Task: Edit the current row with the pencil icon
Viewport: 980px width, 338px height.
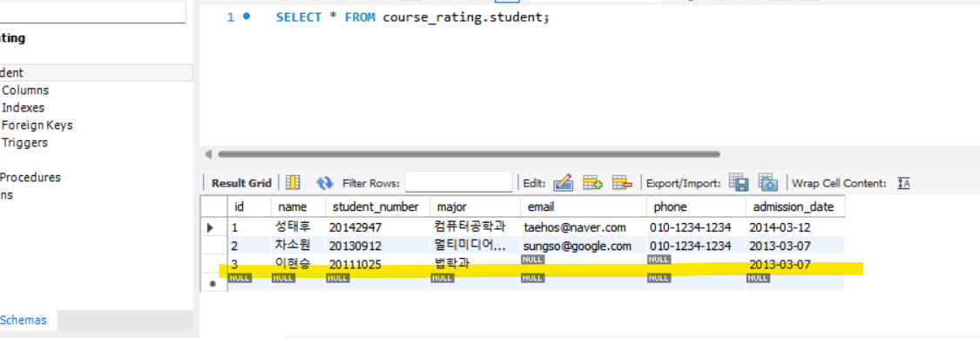Action: [563, 182]
